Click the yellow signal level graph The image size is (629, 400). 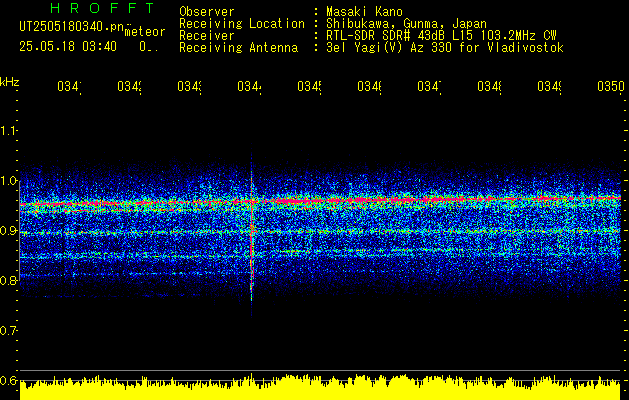[x=320, y=387]
